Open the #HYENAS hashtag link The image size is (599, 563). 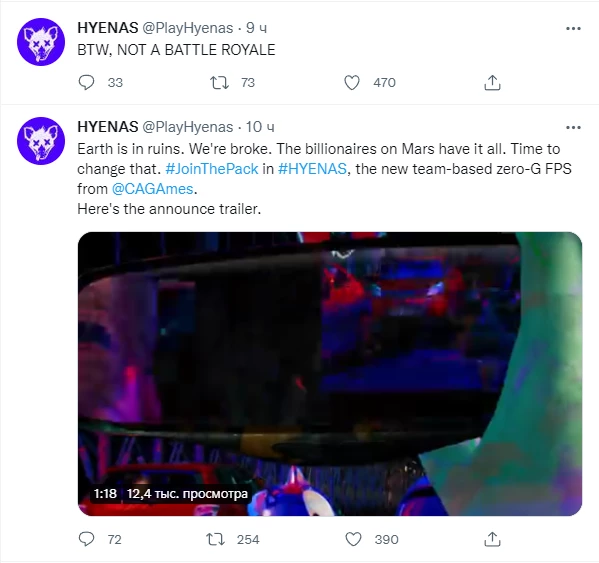(x=312, y=169)
